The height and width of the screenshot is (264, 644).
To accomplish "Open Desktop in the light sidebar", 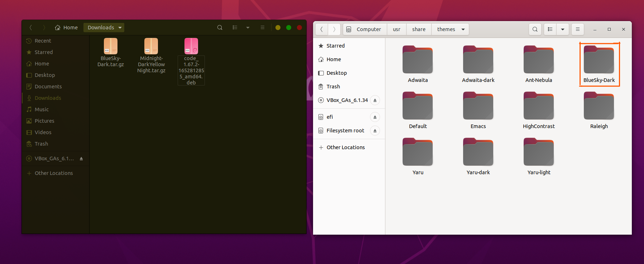I will 349,73.
